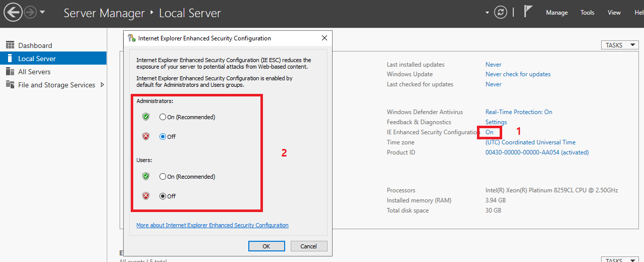Open the Properties TASKS dropdown
644x262 pixels.
[x=620, y=45]
